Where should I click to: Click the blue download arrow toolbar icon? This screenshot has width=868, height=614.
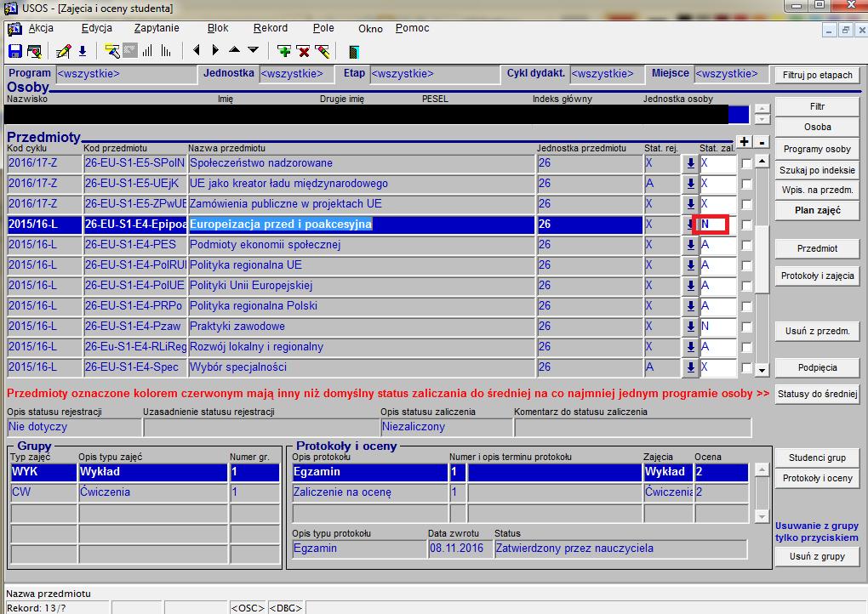pos(83,51)
